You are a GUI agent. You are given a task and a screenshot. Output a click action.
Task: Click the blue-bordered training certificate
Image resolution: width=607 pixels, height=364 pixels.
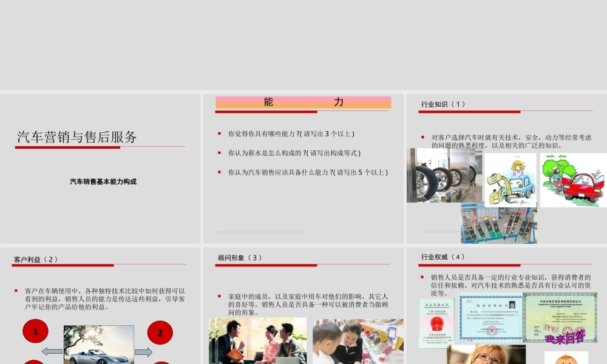click(490, 318)
